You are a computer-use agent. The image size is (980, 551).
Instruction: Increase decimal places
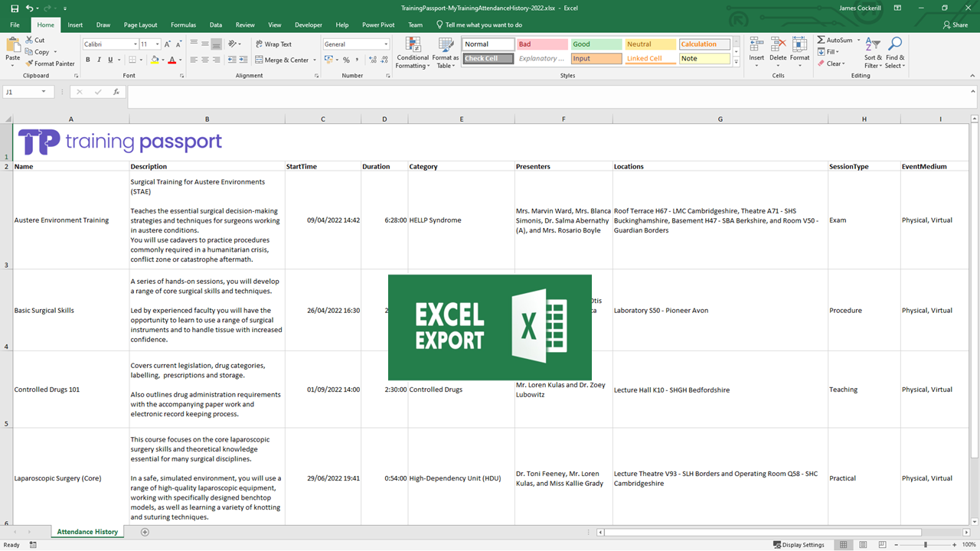pos(371,60)
